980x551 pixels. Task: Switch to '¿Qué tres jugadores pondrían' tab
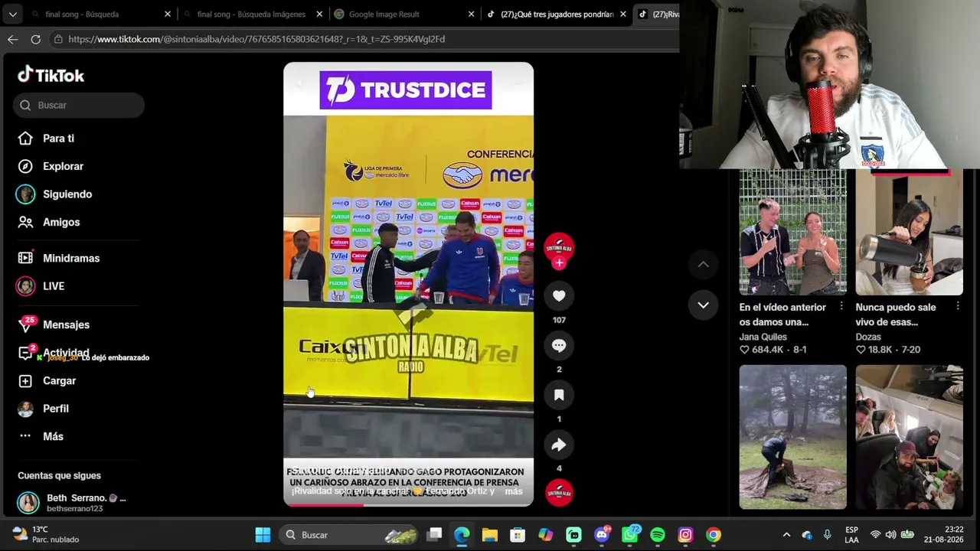[x=557, y=14]
